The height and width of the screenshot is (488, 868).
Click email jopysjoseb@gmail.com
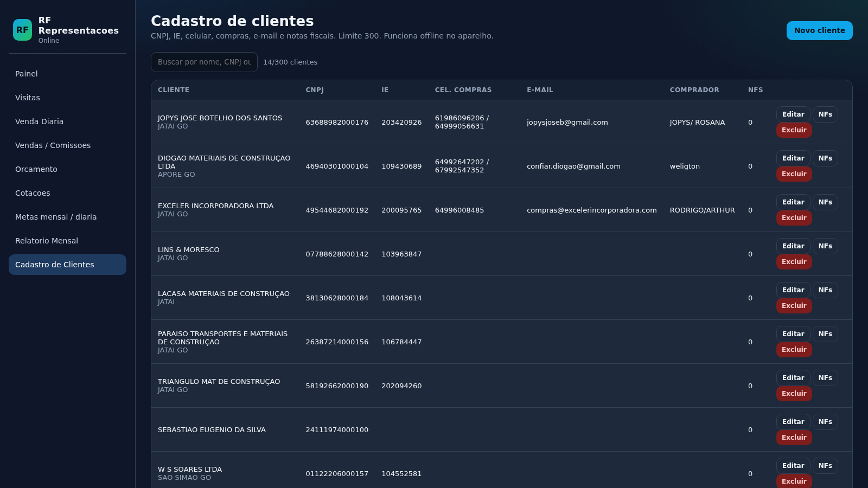[567, 123]
